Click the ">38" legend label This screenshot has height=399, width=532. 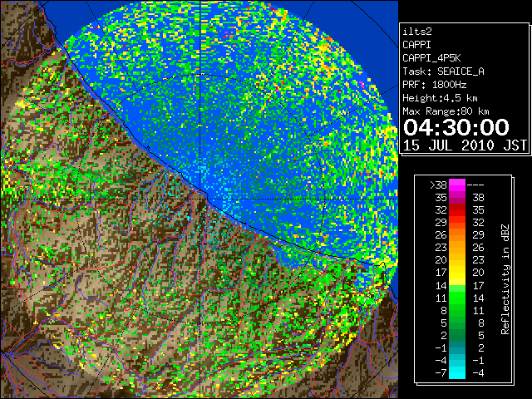tap(438, 185)
